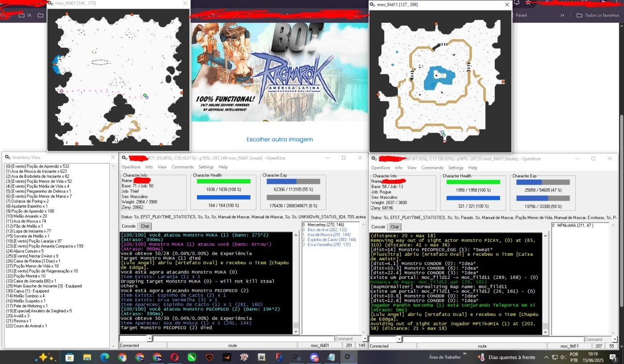This screenshot has height=364, width=624.
Task: Click the Ragnarok BOT banner image
Action: [x=280, y=72]
